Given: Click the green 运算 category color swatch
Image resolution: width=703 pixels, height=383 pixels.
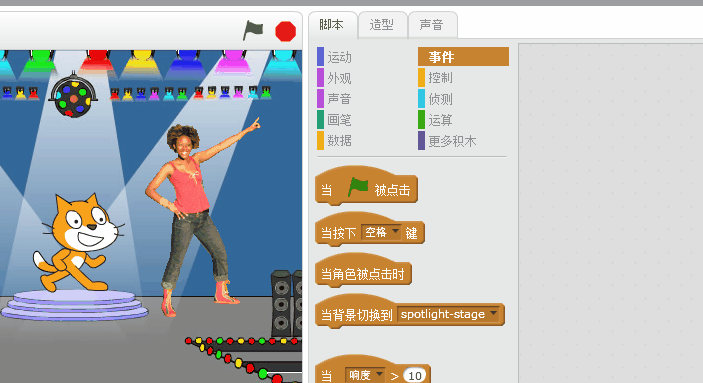Looking at the screenshot, I should coord(421,120).
